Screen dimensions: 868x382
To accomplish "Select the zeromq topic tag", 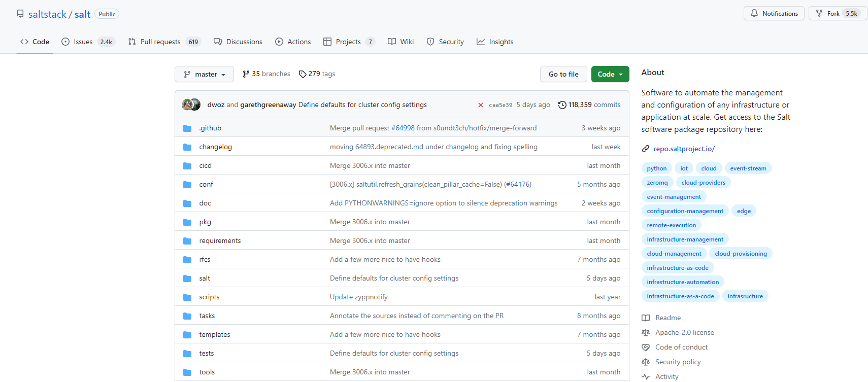I will 657,183.
